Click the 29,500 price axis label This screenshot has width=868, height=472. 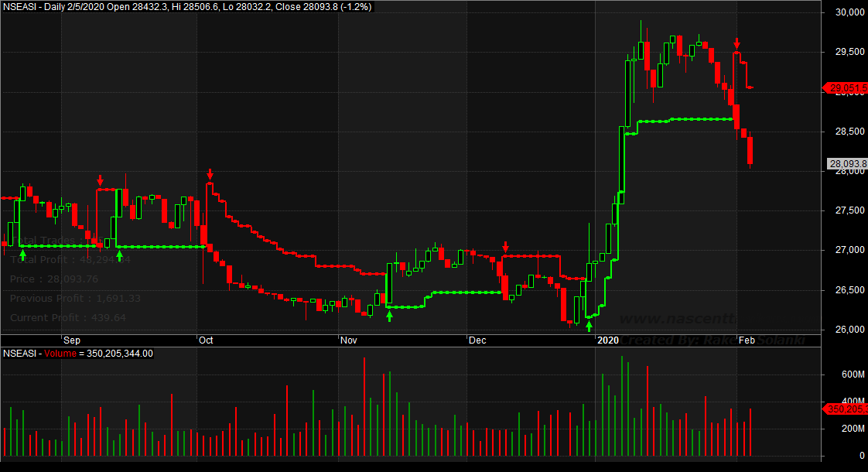pos(849,52)
